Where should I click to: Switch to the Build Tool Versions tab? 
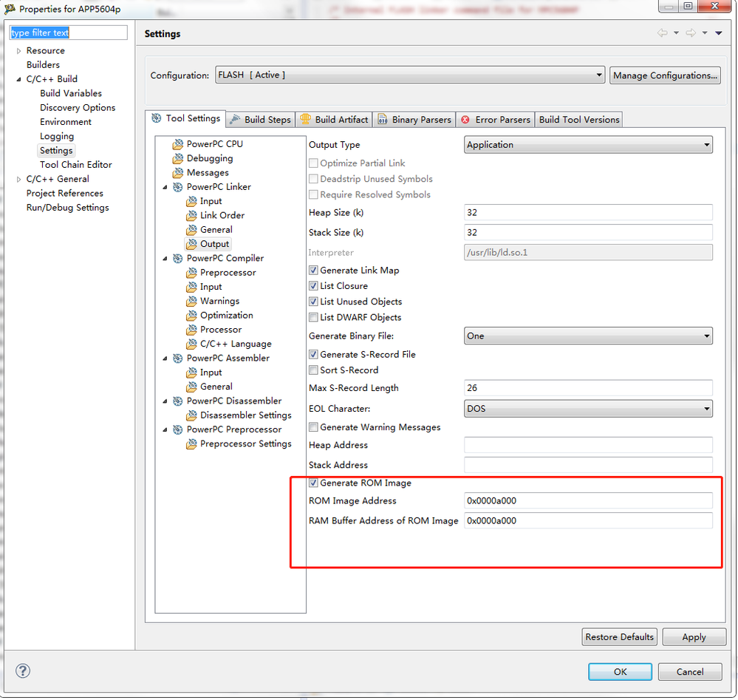coord(579,120)
